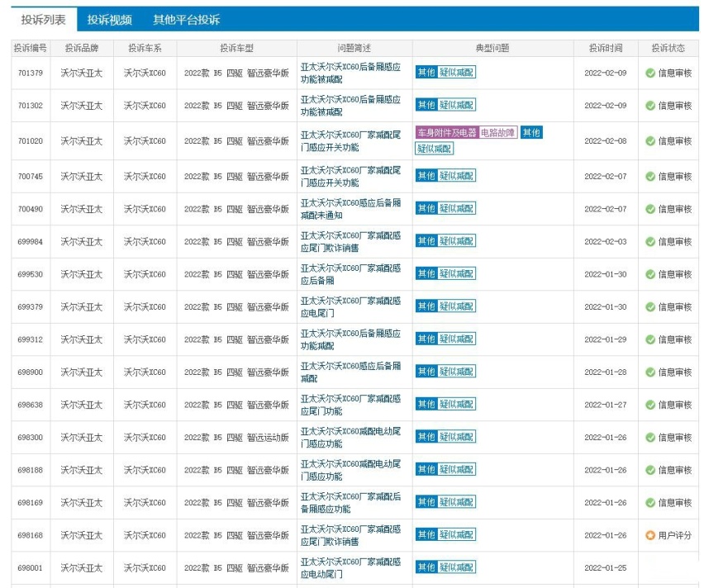704x588 pixels.
Task: Click the 典型问题 column header
Action: click(x=492, y=48)
